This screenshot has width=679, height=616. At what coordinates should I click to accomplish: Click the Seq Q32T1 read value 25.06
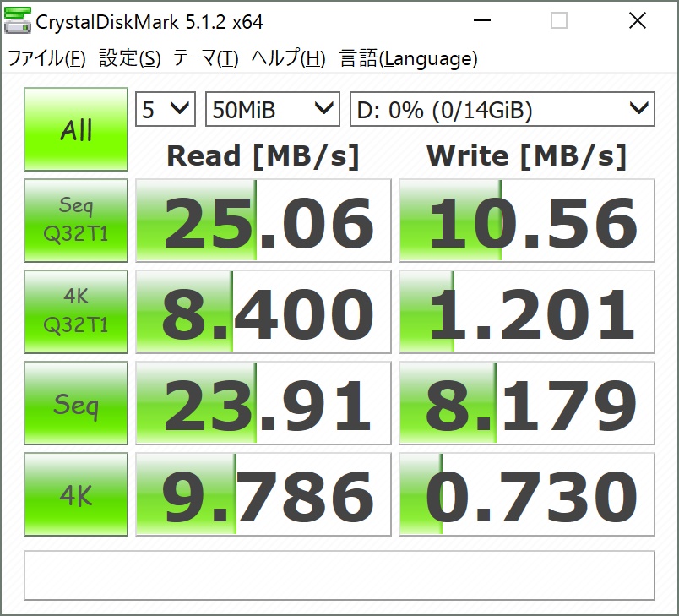(x=263, y=221)
